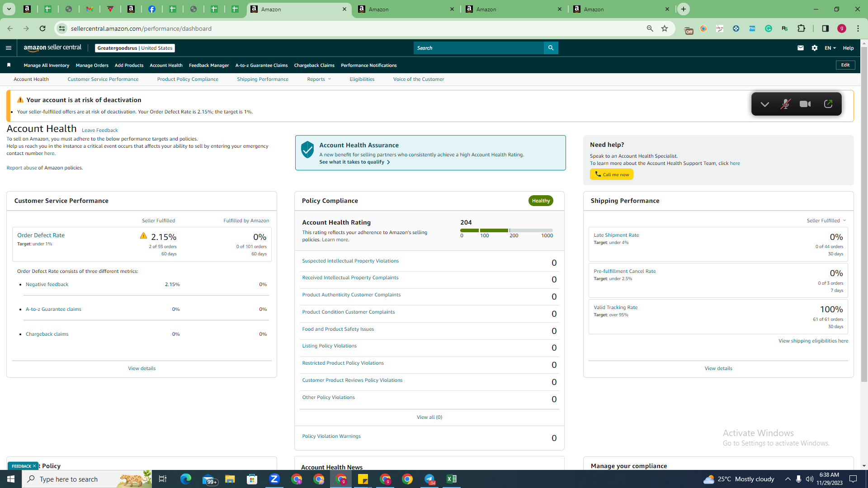Open Feedback Manager
Screen dimensions: 868x488
209,66
